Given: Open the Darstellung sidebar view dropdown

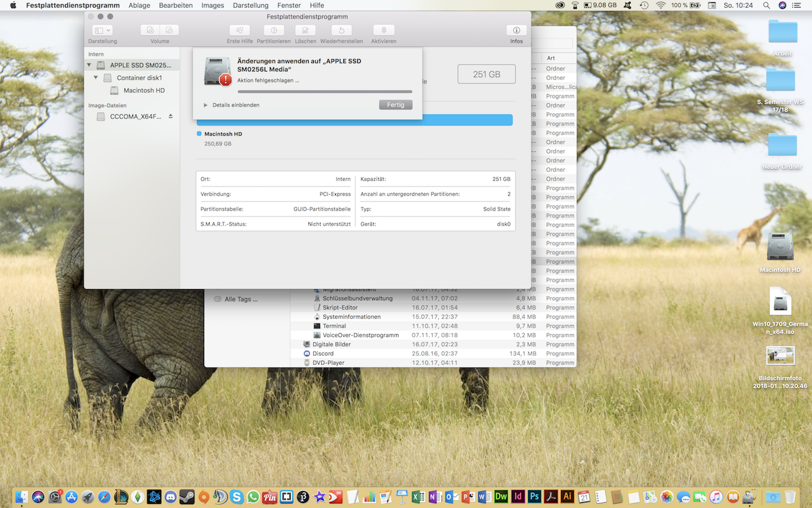Looking at the screenshot, I should 102,30.
